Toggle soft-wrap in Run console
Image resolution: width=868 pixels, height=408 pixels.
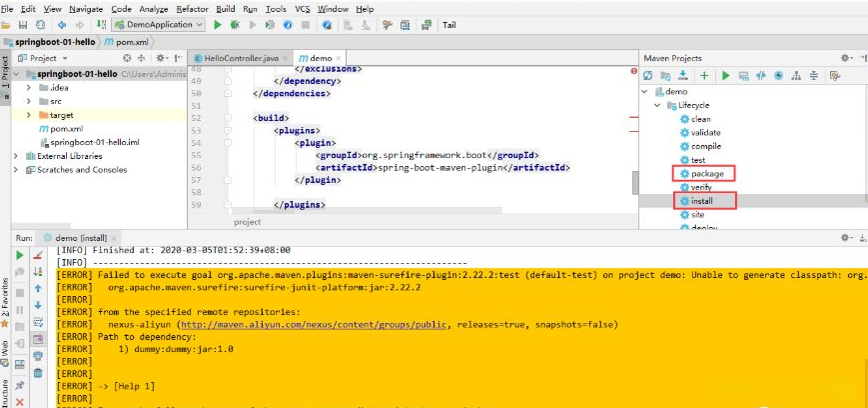pos(38,322)
